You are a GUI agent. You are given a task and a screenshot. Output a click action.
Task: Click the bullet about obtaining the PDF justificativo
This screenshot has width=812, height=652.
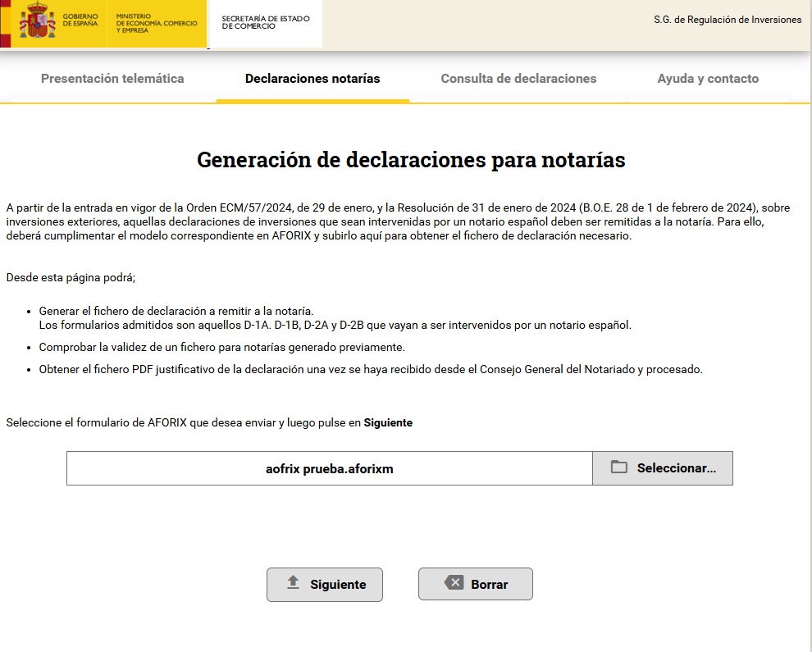(x=370, y=369)
